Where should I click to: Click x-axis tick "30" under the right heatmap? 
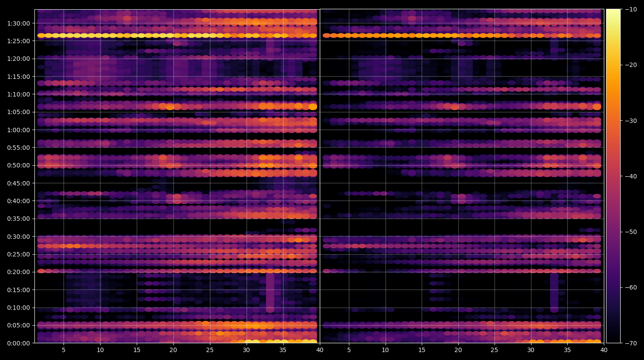click(531, 350)
